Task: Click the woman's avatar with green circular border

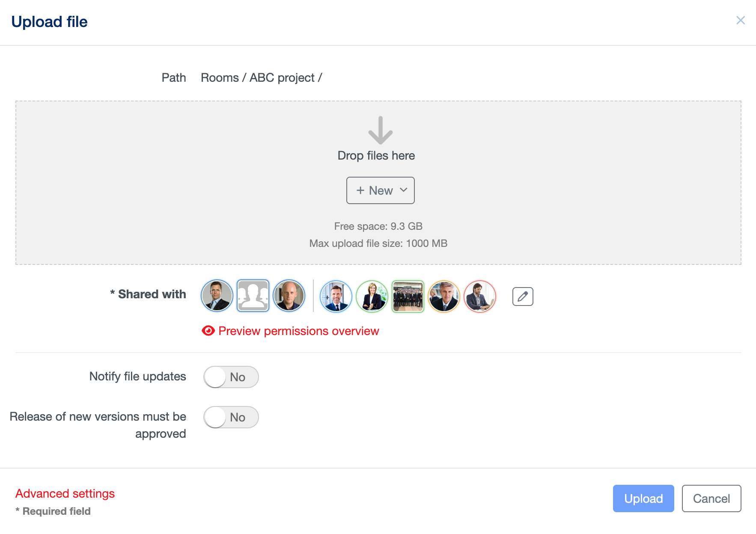Action: coord(372,297)
